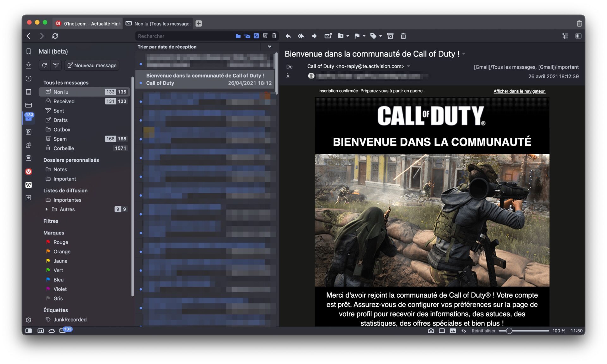
Task: Open the Calendar panel in the sidebar
Action: [x=28, y=158]
